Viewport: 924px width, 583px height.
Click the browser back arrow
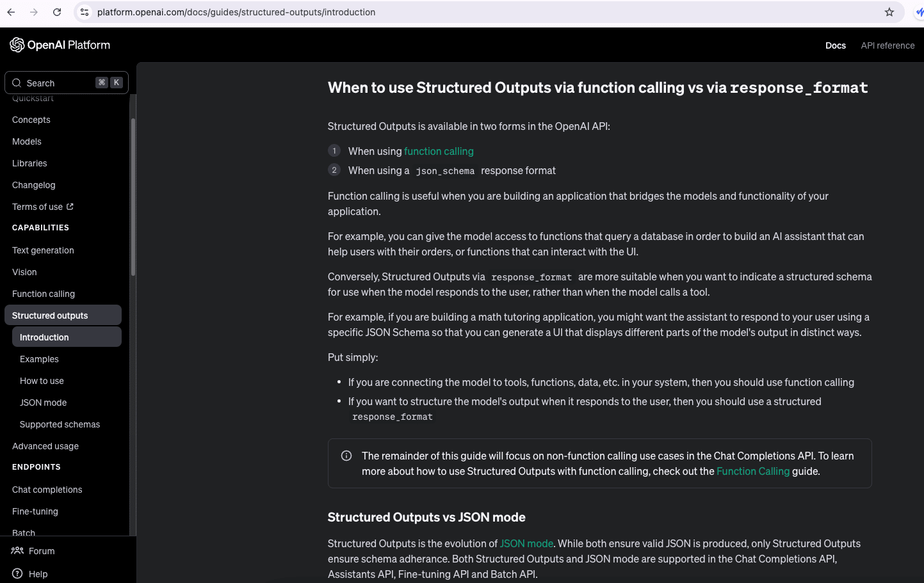(x=11, y=12)
